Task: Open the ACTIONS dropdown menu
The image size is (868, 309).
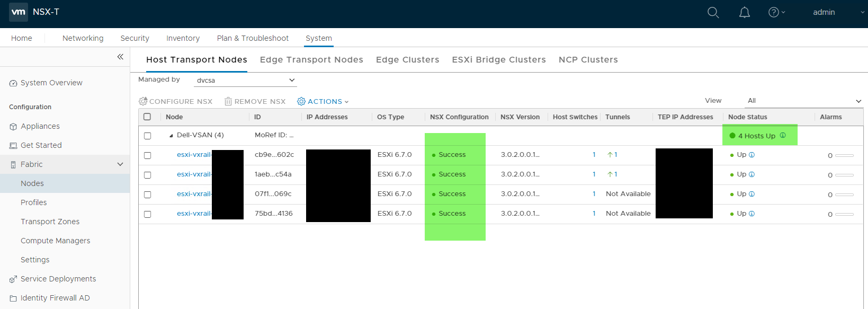Action: click(x=323, y=101)
